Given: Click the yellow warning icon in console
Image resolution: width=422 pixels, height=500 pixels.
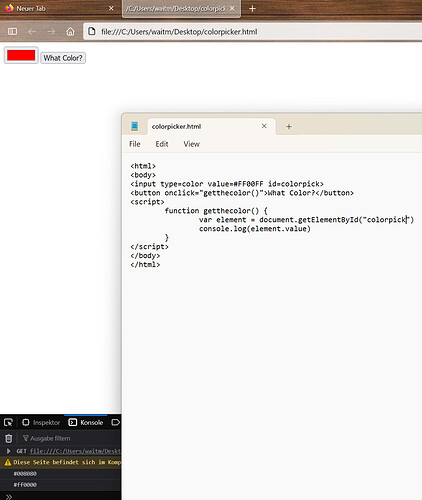Looking at the screenshot, I should point(8,462).
